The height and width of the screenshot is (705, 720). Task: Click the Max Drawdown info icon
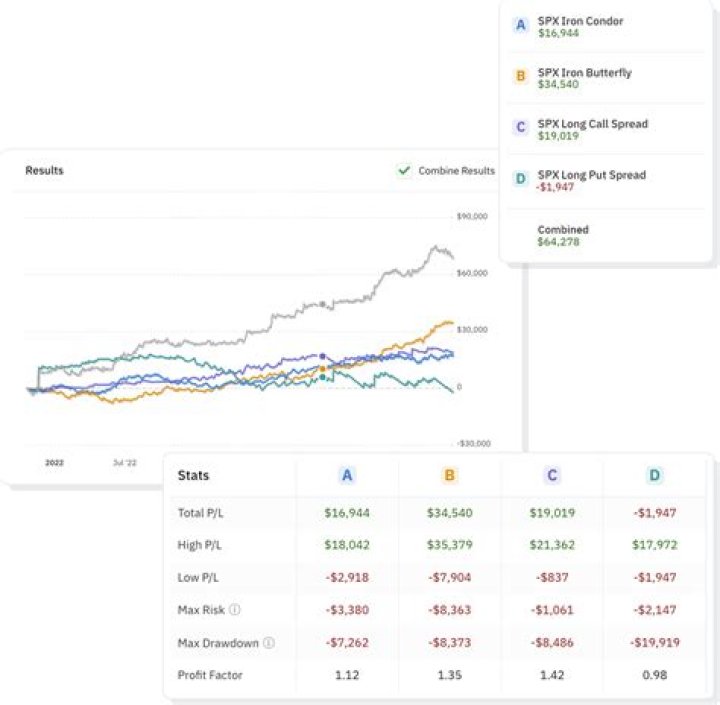click(270, 641)
